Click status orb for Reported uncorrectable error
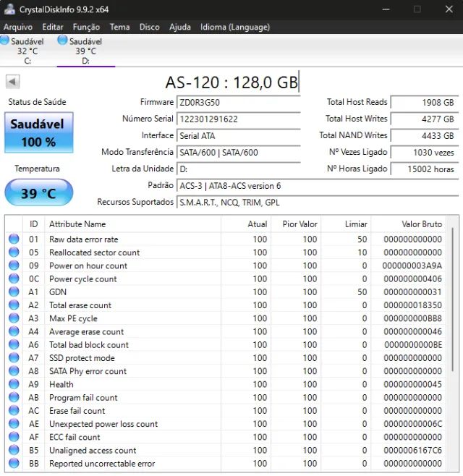The height and width of the screenshot is (476, 463). 14,463
